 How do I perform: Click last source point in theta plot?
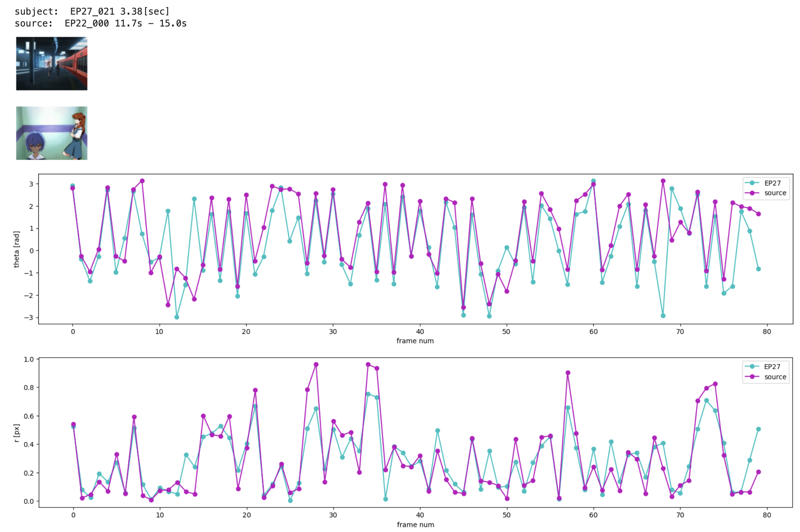pyautogui.click(x=758, y=214)
